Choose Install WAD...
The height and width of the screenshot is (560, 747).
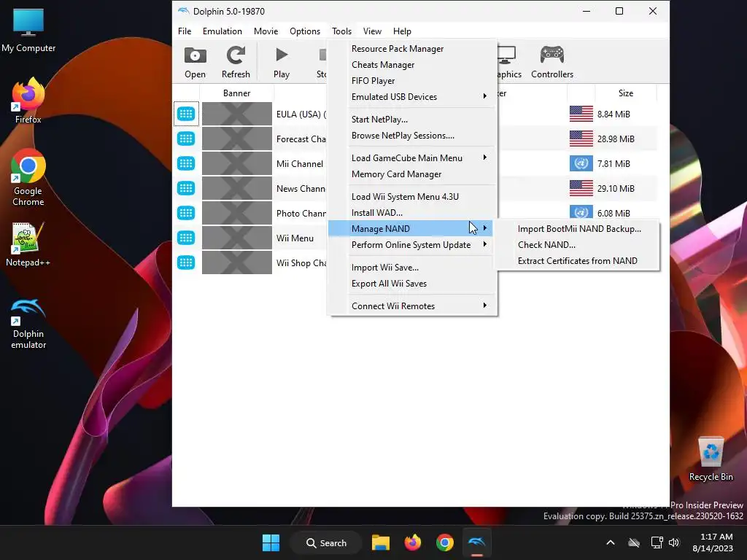pyautogui.click(x=412, y=213)
